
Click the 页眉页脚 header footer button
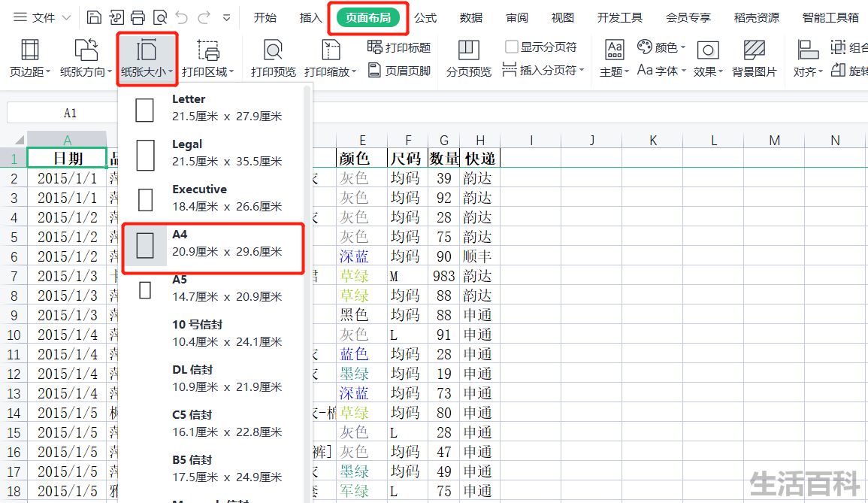[398, 71]
